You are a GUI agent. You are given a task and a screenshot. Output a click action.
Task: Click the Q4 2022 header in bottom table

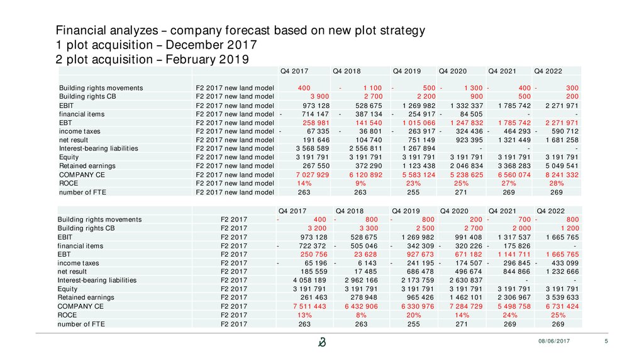click(550, 211)
